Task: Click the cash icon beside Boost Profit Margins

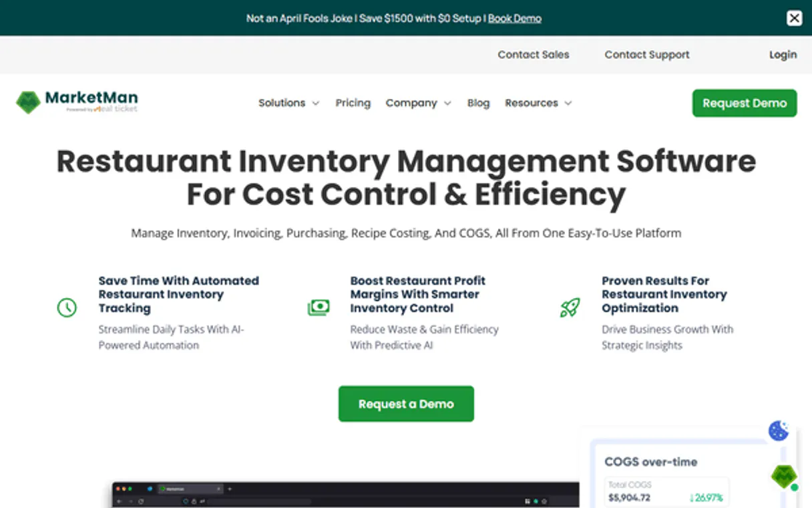Action: tap(319, 307)
